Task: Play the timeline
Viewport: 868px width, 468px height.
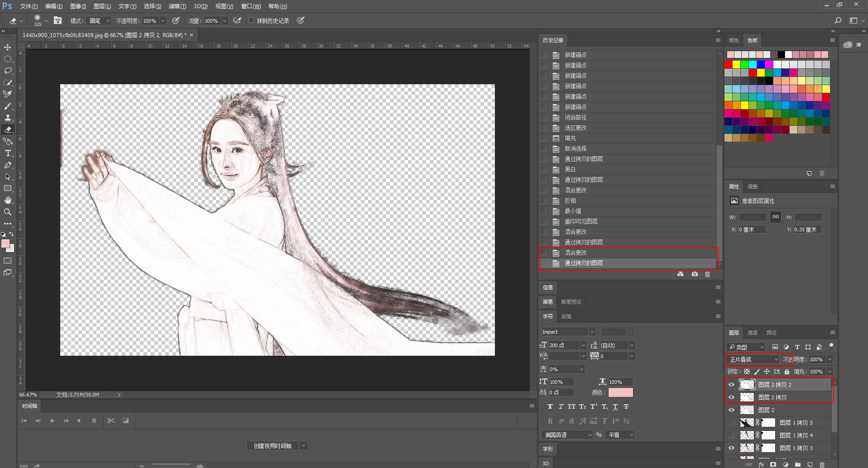Action: [53, 421]
